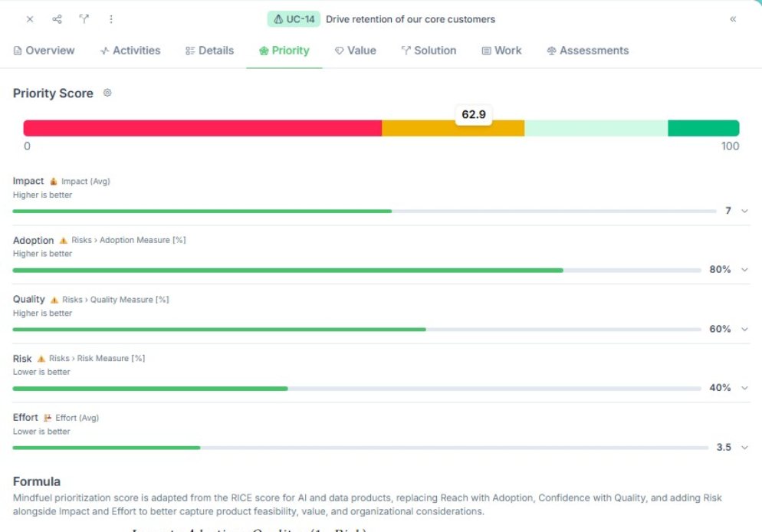Viewport: 762px width, 532px height.
Task: Close the use case panel with X
Action: click(30, 19)
